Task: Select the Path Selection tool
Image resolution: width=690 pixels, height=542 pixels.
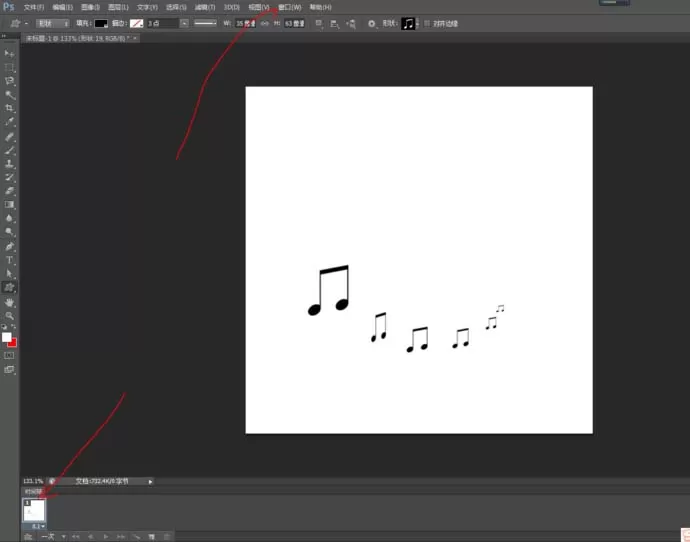Action: pyautogui.click(x=9, y=274)
